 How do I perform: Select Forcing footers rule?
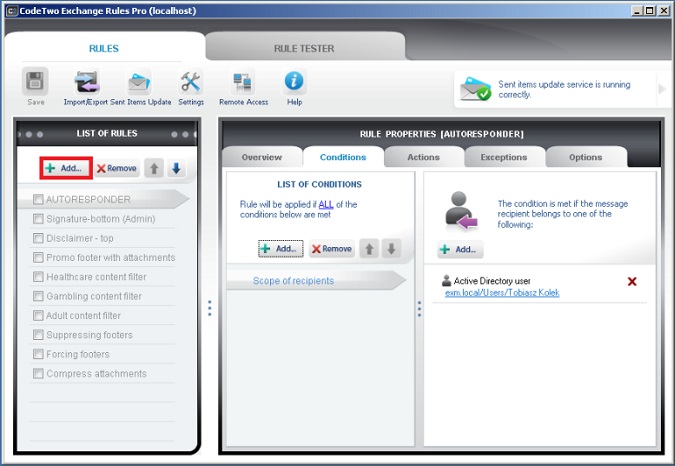point(78,355)
